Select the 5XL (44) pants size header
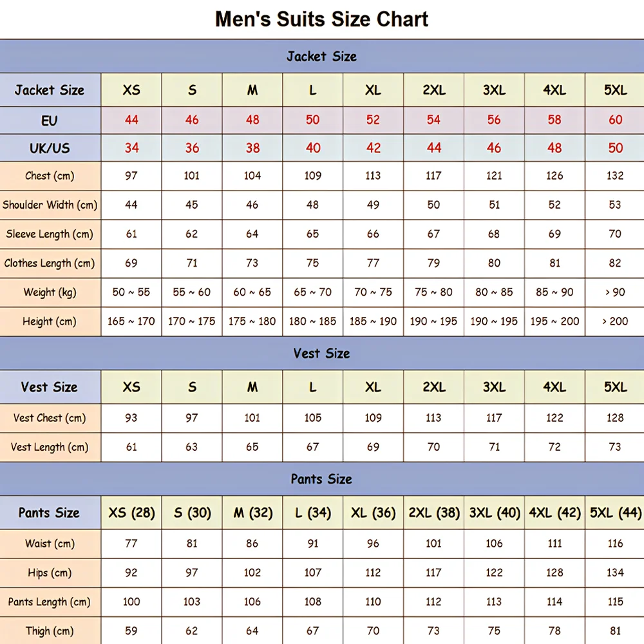The height and width of the screenshot is (644, 644). pyautogui.click(x=615, y=513)
